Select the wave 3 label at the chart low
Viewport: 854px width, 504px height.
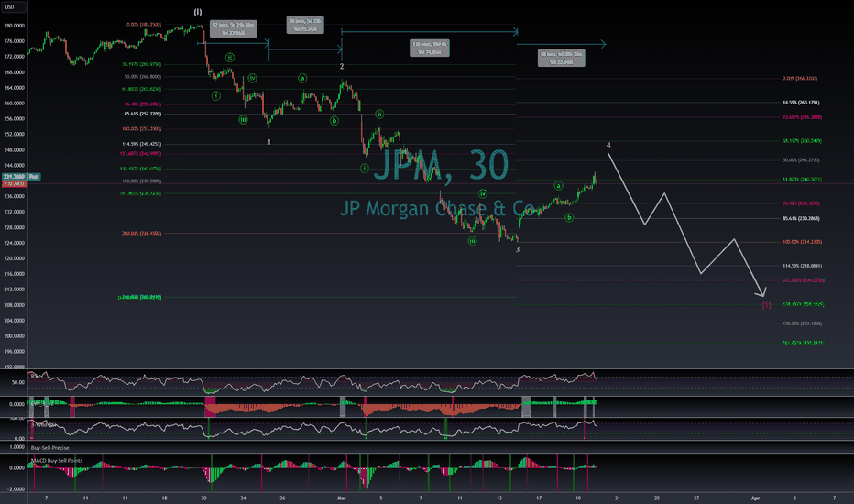point(518,249)
